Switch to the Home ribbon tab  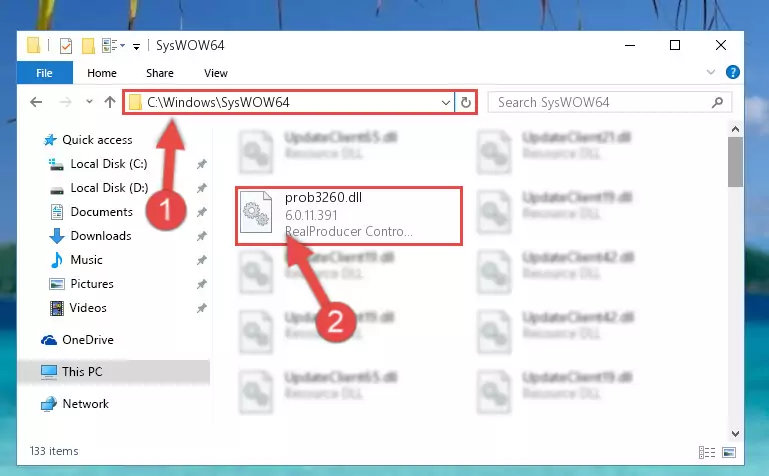(102, 73)
